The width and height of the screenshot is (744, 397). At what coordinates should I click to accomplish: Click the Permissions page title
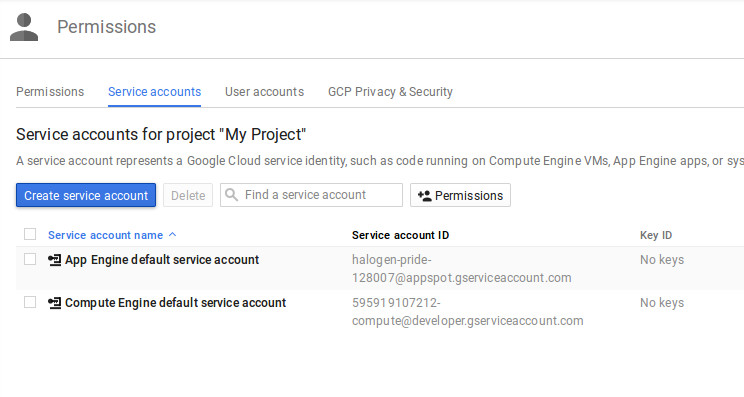point(106,27)
